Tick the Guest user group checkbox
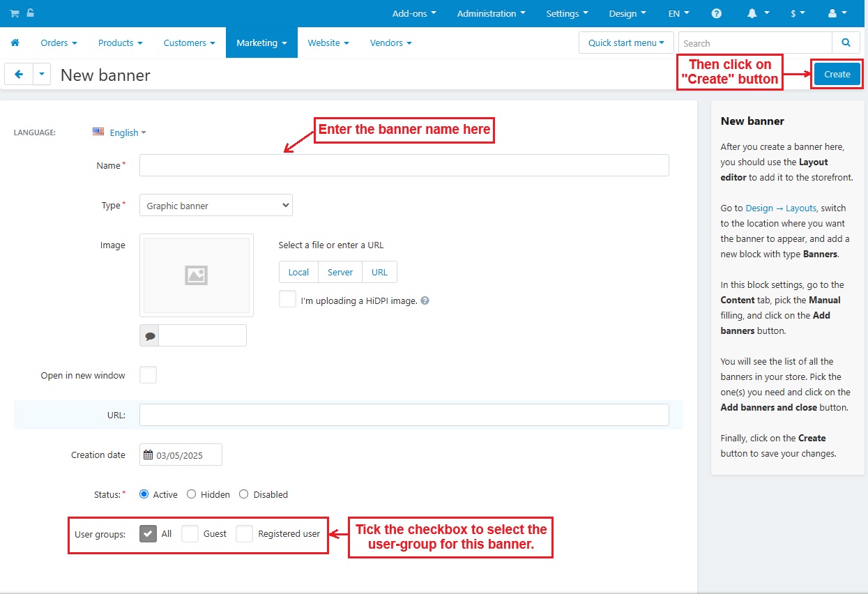Screen dimensions: 868x594 pos(190,534)
